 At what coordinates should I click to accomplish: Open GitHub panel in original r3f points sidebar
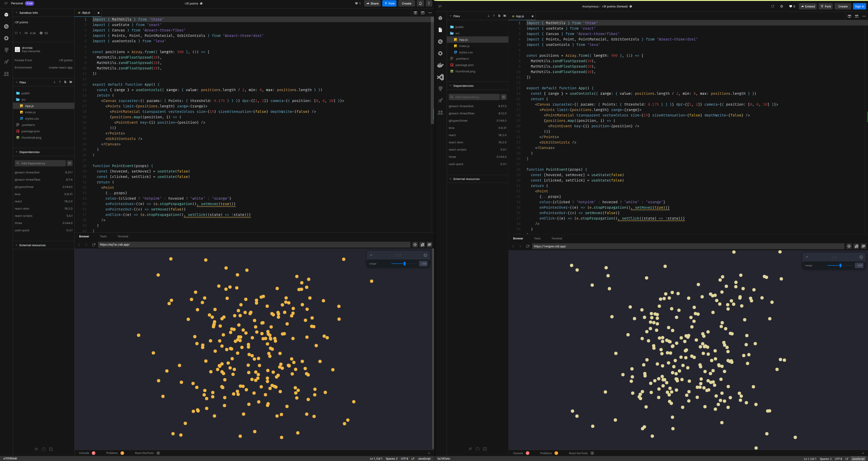tap(6, 50)
